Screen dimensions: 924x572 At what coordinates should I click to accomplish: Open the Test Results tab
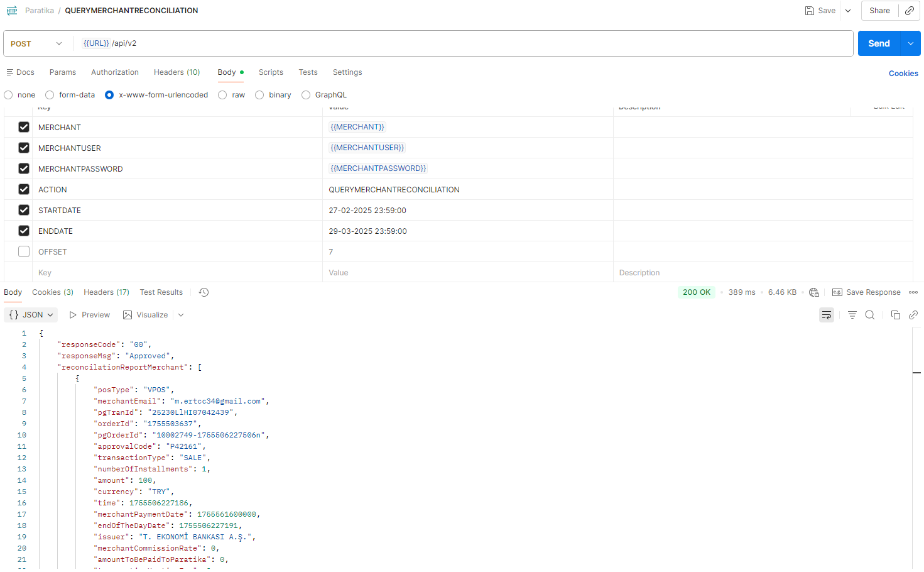tap(161, 292)
